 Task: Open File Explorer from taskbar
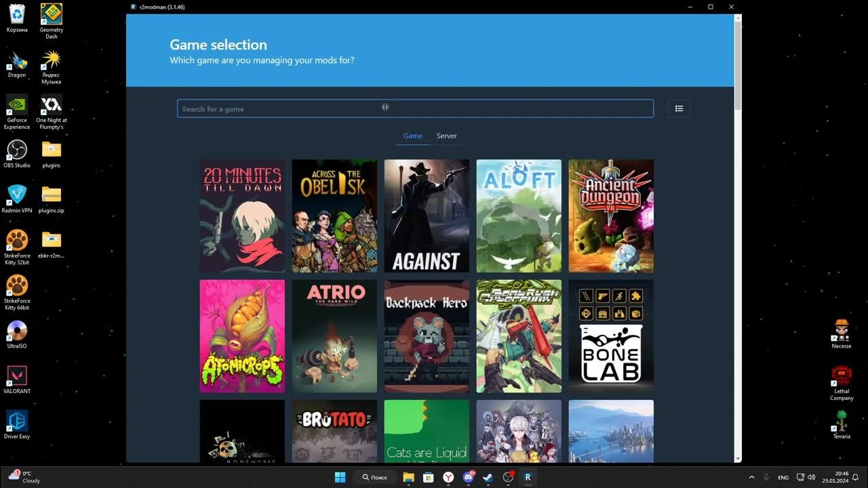(409, 477)
